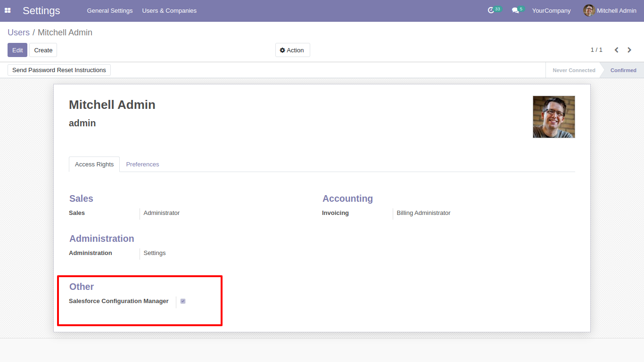The image size is (644, 362).
Task: Switch to Preferences tab
Action: click(x=142, y=164)
